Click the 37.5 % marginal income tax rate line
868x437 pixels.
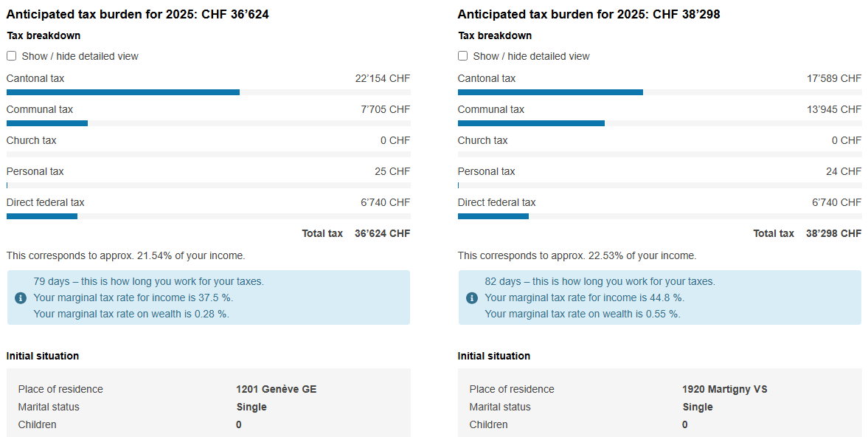pos(133,297)
